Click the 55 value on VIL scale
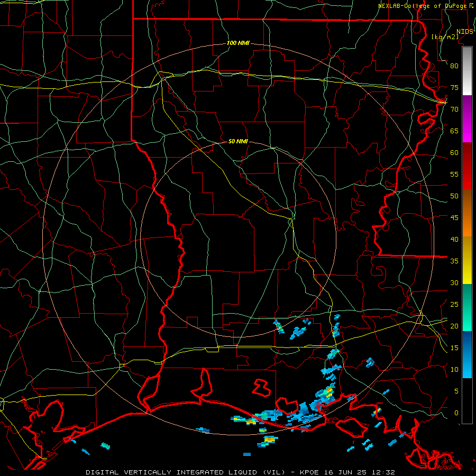Viewport: 476px width, 476px height. [x=454, y=174]
